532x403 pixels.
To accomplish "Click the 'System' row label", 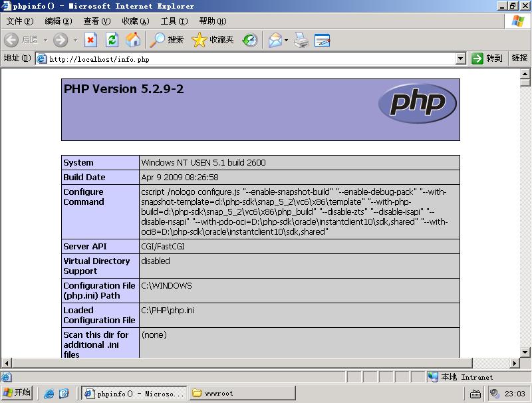I will pyautogui.click(x=78, y=162).
